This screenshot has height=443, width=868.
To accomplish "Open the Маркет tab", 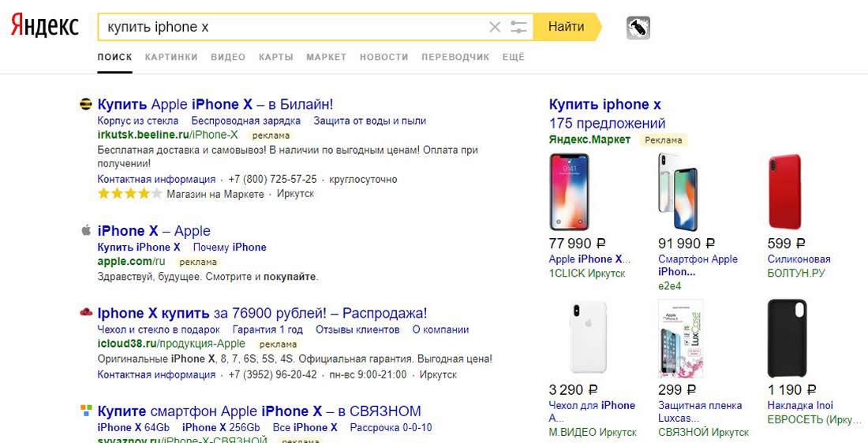I will point(326,57).
